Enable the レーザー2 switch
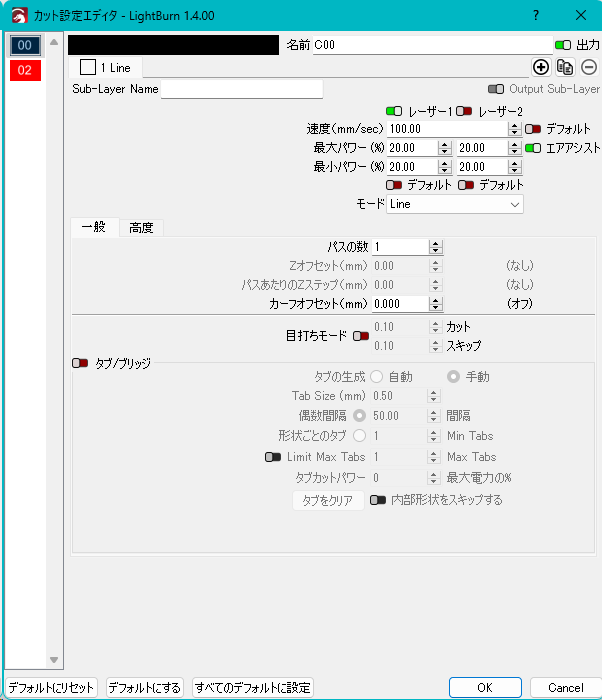This screenshot has width=602, height=700. coord(464,111)
